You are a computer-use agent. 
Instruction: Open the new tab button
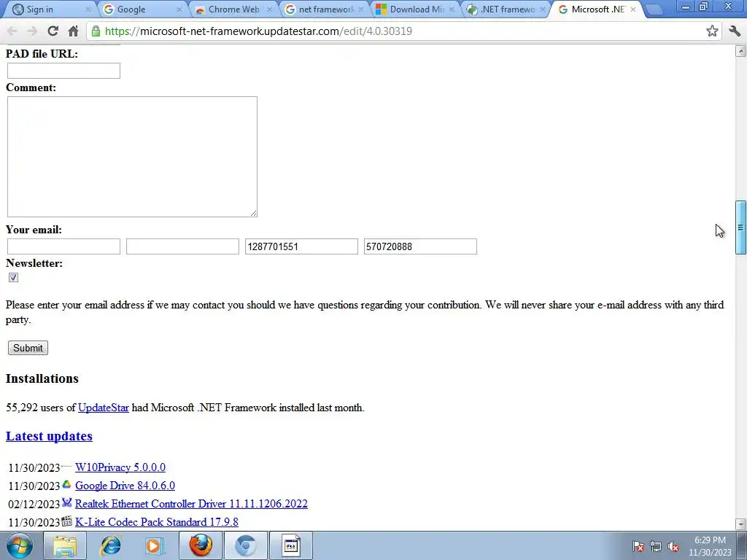[654, 9]
